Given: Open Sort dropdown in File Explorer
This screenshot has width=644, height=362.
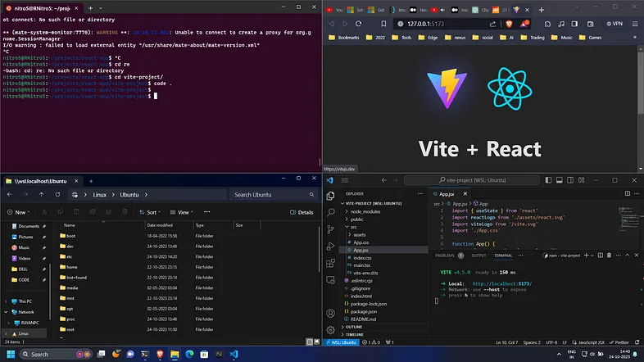Looking at the screenshot, I should 149,212.
